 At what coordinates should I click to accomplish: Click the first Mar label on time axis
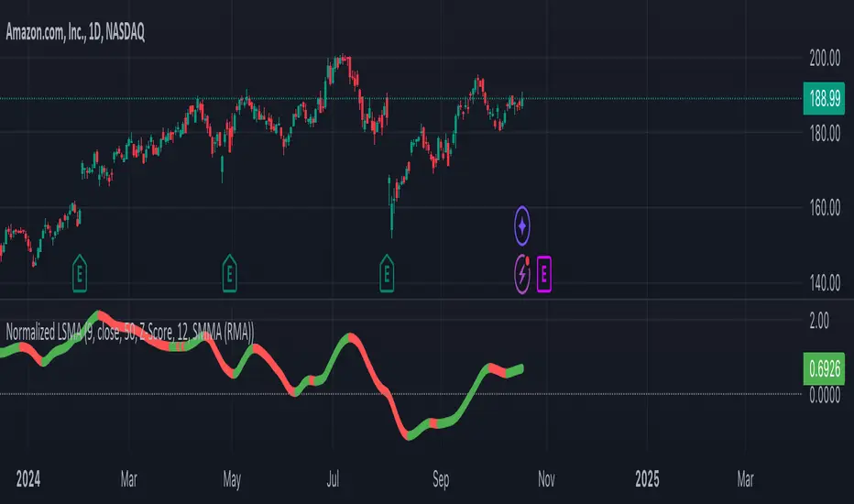click(x=128, y=479)
